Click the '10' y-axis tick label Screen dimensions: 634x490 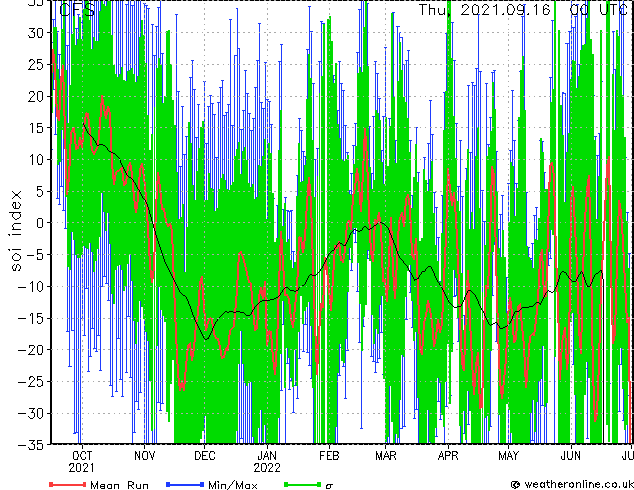pyautogui.click(x=36, y=160)
